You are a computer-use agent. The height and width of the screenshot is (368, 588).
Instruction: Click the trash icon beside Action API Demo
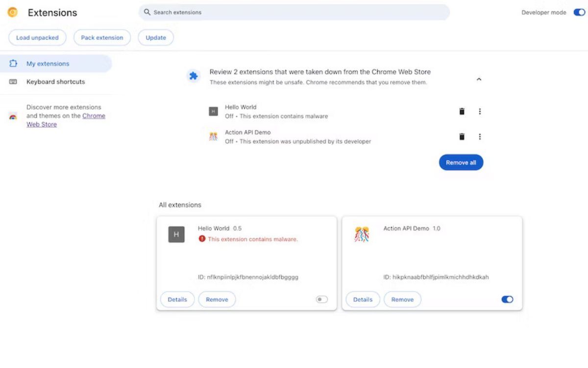coord(462,136)
